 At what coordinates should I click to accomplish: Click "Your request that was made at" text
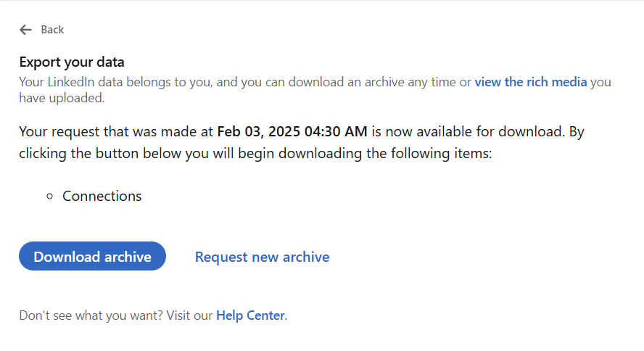[x=116, y=131]
